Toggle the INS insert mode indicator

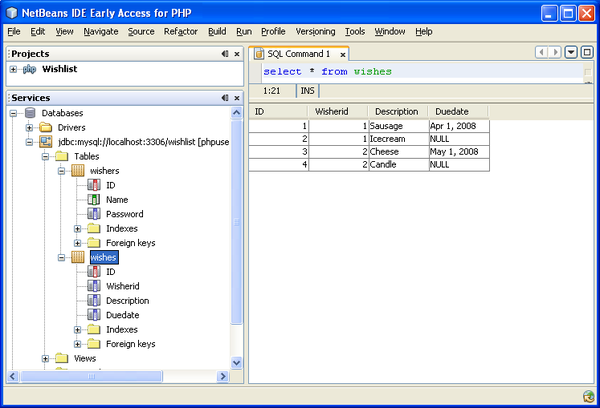click(x=307, y=91)
